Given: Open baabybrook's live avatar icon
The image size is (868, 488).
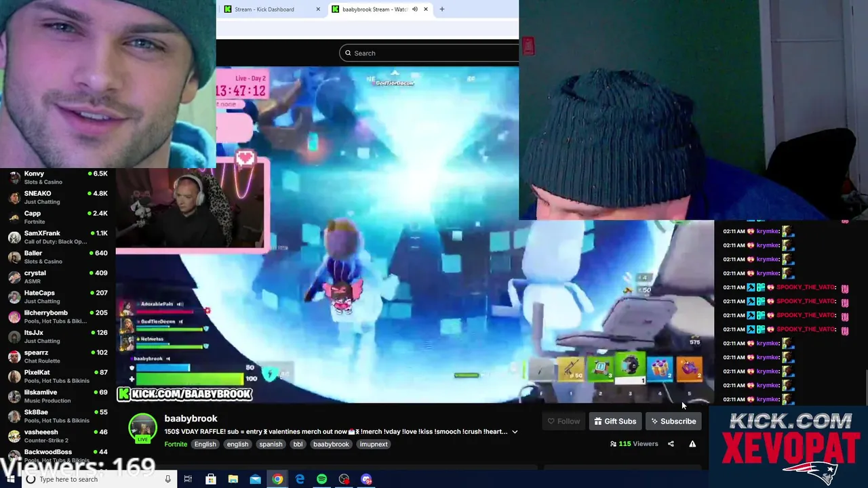Looking at the screenshot, I should [142, 428].
